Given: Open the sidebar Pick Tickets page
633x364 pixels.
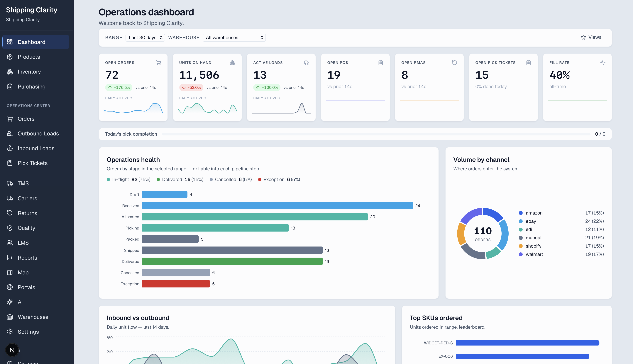Looking at the screenshot, I should point(36,163).
